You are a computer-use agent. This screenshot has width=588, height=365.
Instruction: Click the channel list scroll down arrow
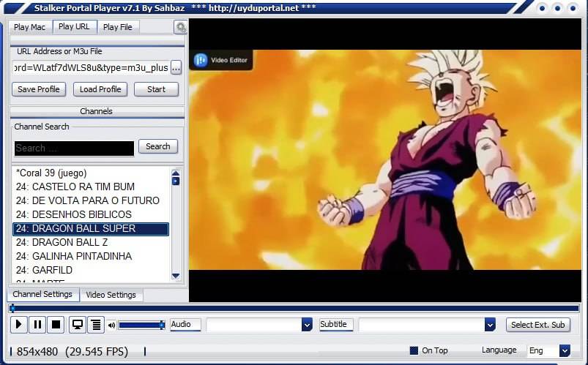176,276
